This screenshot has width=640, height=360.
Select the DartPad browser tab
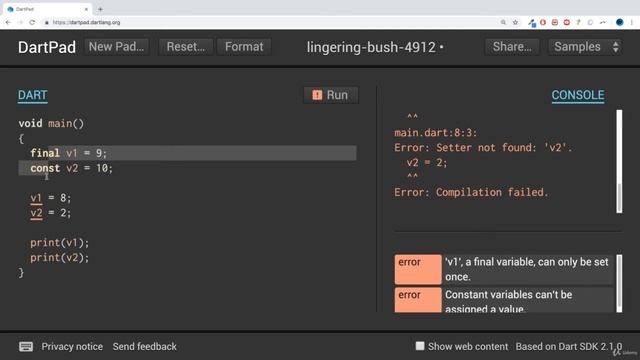pos(47,9)
